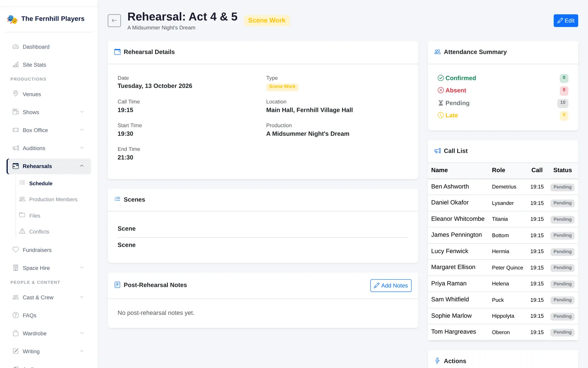Open Site Stats bar chart icon

pos(15,65)
